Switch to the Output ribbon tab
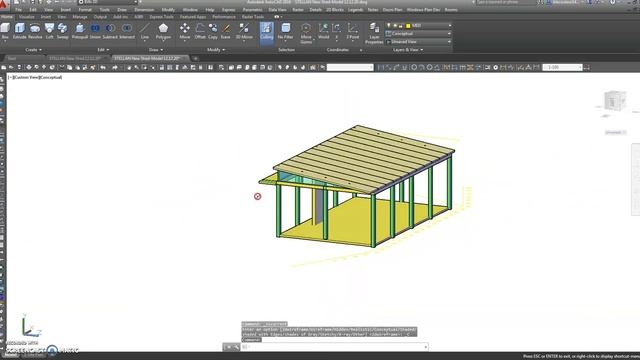Viewport: 640px width, 360px height. pyautogui.click(x=100, y=17)
